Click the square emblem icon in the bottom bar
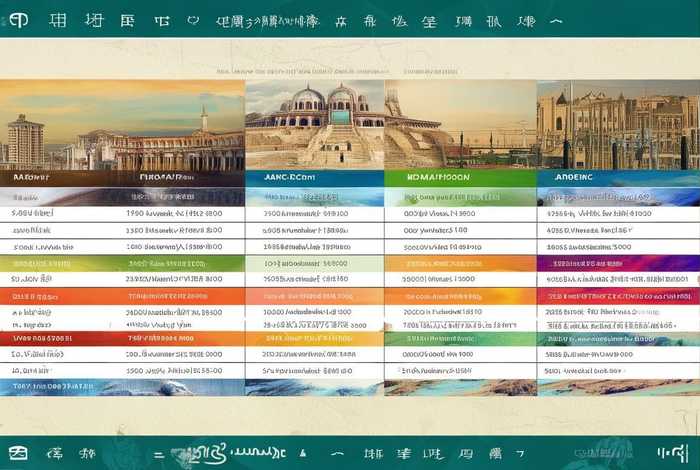 pyautogui.click(x=18, y=453)
